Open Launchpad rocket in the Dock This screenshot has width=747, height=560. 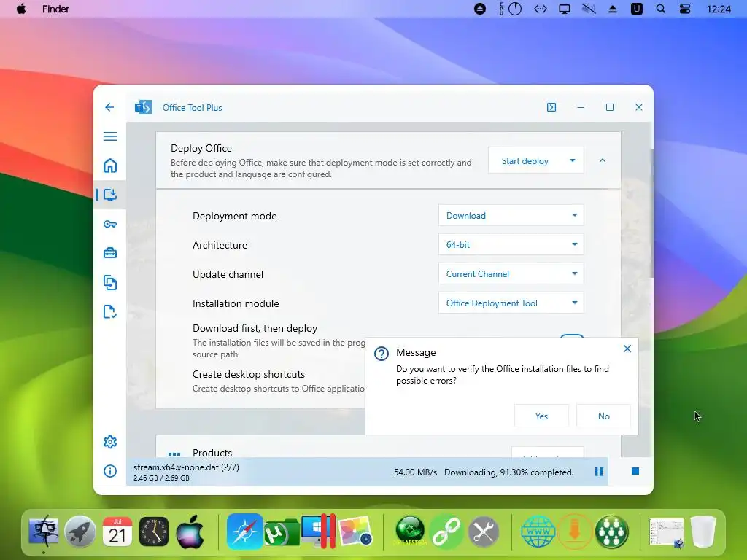pyautogui.click(x=80, y=532)
